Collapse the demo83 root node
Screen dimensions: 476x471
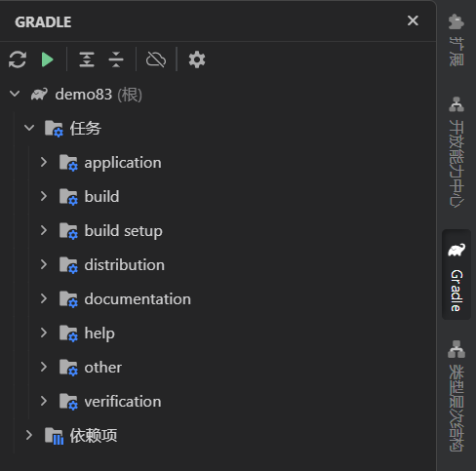pos(15,94)
